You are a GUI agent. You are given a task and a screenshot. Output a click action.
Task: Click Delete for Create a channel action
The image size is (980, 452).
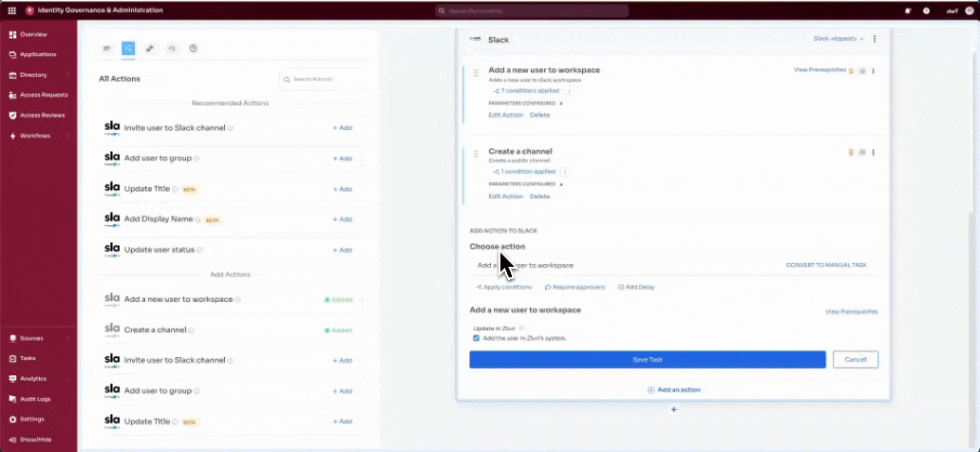539,197
